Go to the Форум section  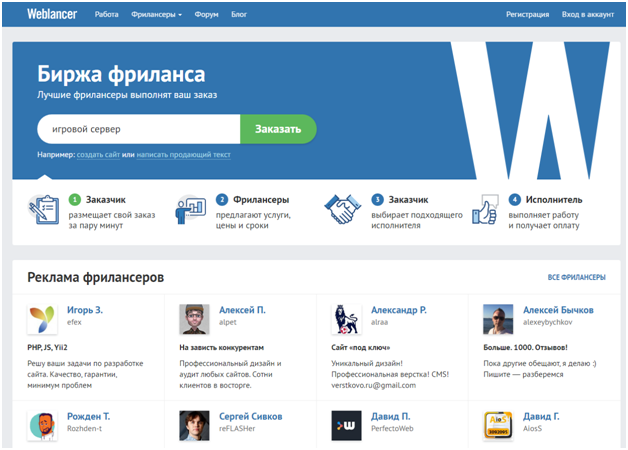click(206, 14)
